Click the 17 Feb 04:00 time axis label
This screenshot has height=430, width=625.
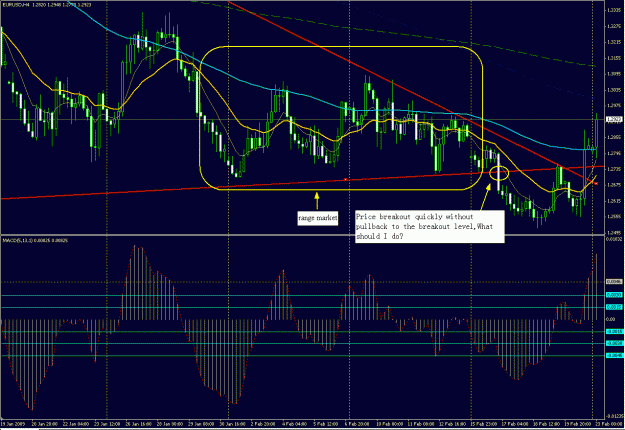point(515,424)
